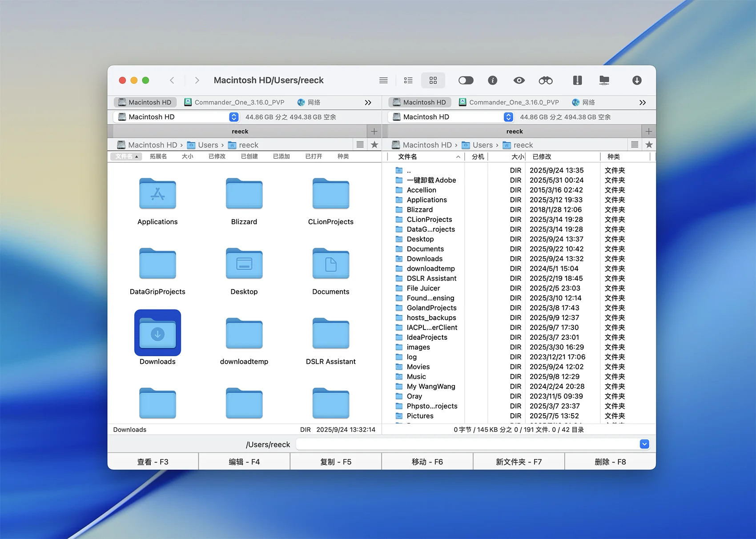Go forward in navigation history

pyautogui.click(x=197, y=80)
